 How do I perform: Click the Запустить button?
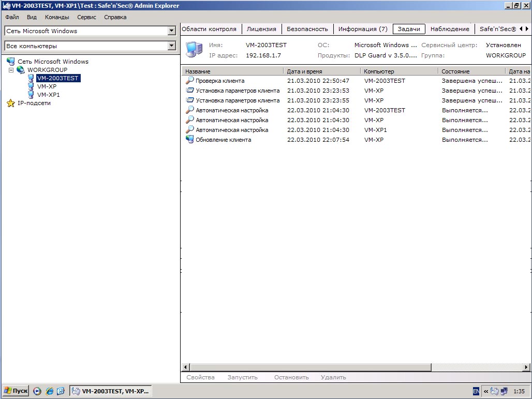[243, 377]
